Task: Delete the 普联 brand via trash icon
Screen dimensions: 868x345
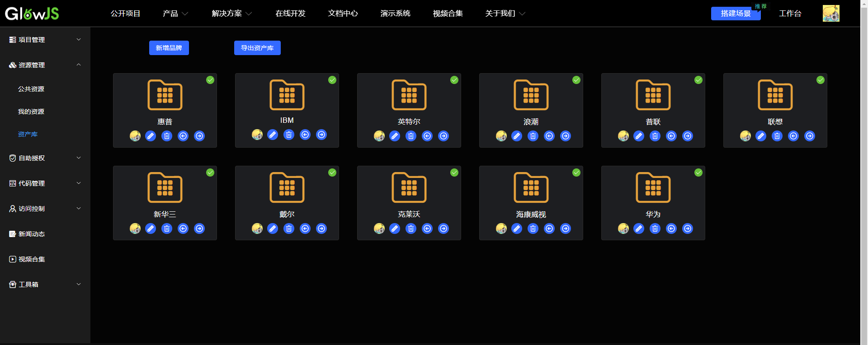Action: point(655,136)
